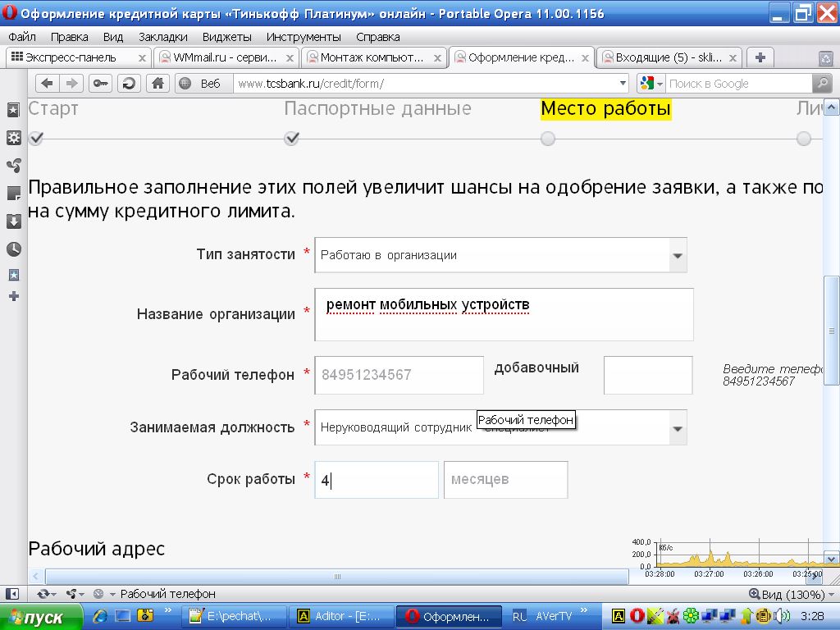This screenshot has height=630, width=840.
Task: Open Opera Turbo icon in status bar
Action: (98, 594)
